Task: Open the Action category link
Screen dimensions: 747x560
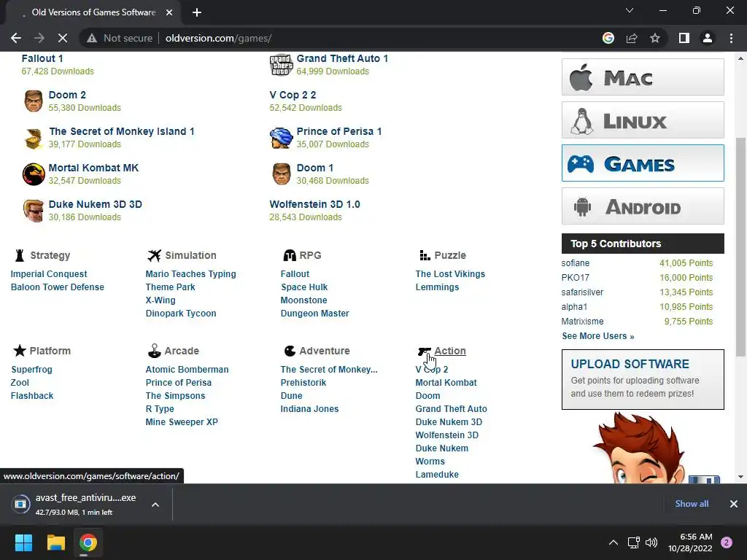Action: point(449,351)
